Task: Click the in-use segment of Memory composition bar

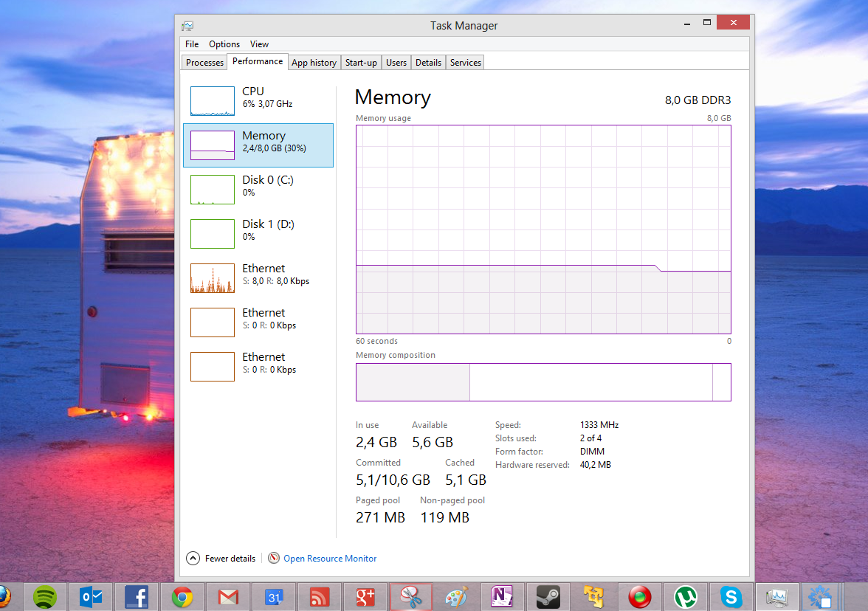Action: (x=413, y=382)
